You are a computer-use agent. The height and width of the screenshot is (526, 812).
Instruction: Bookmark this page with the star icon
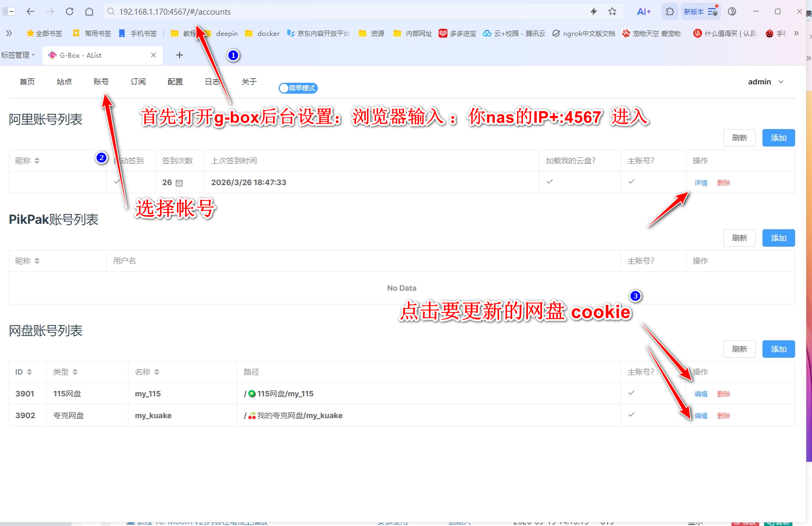pos(612,11)
